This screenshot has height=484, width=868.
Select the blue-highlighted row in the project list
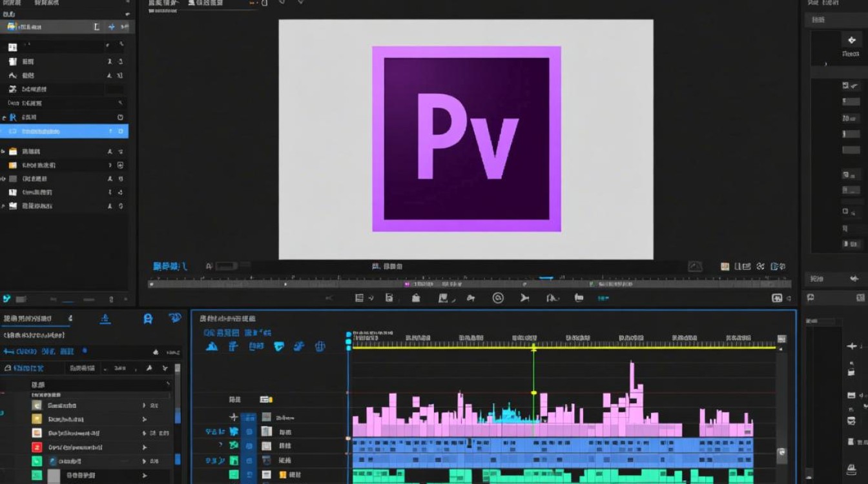(64, 131)
